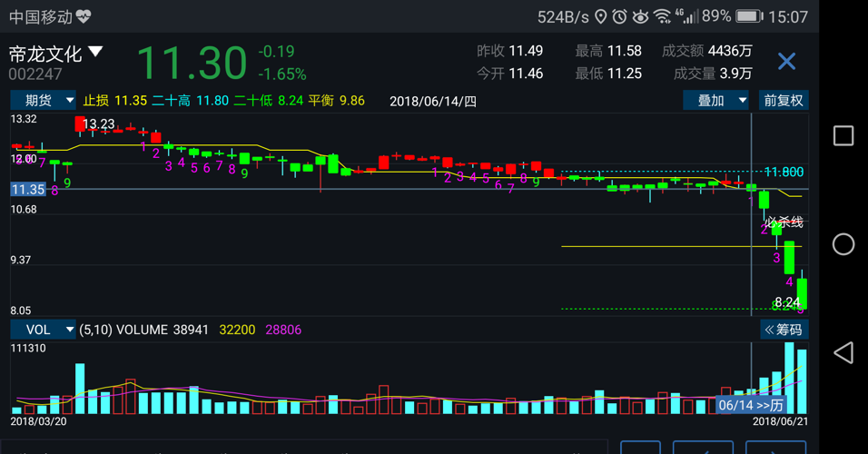Tap the 4G signal strength icon
868x454 pixels.
687,16
